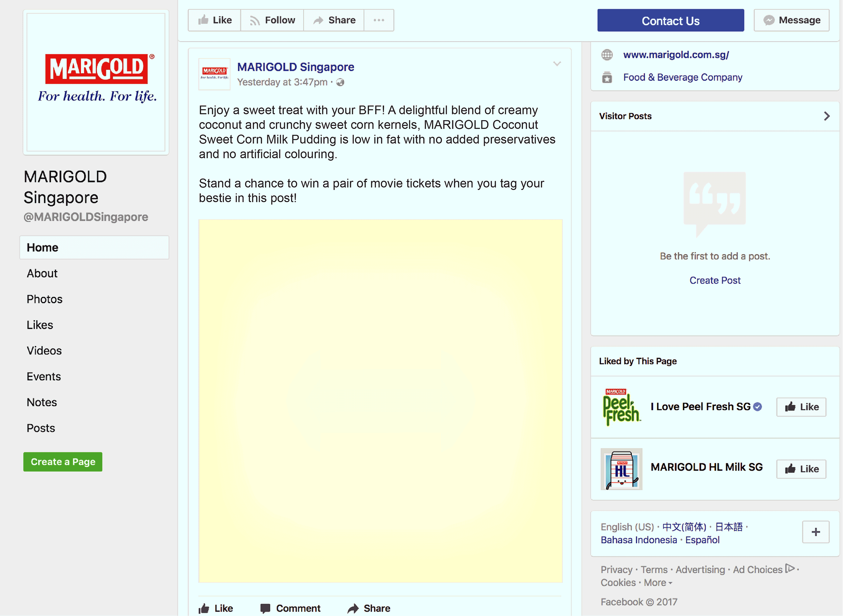Open the Events section
This screenshot has width=843, height=616.
(44, 376)
